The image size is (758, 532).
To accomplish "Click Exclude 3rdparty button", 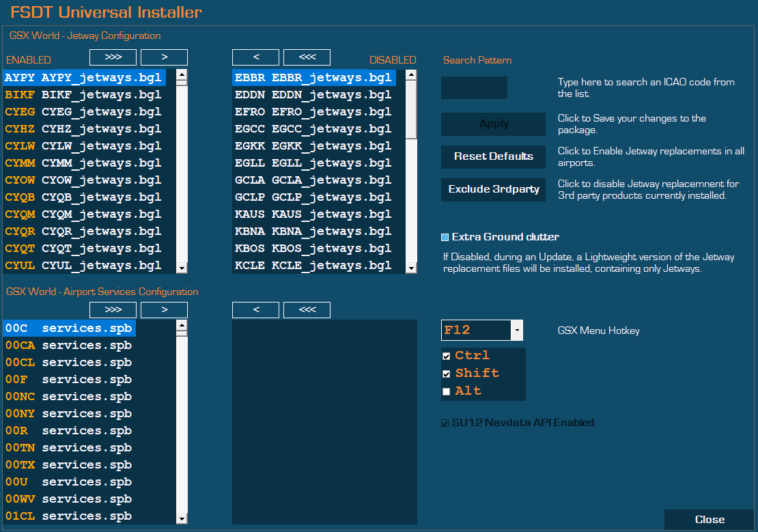I will [x=493, y=190].
